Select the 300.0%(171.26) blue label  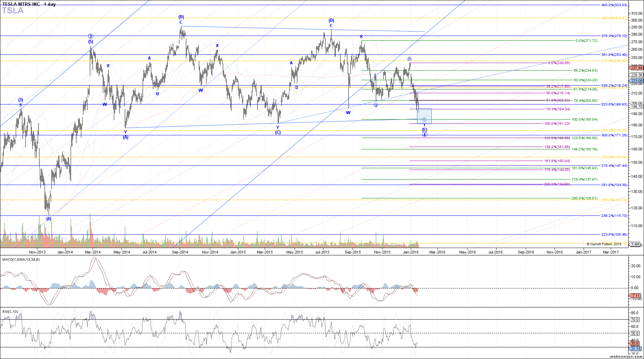pos(615,135)
